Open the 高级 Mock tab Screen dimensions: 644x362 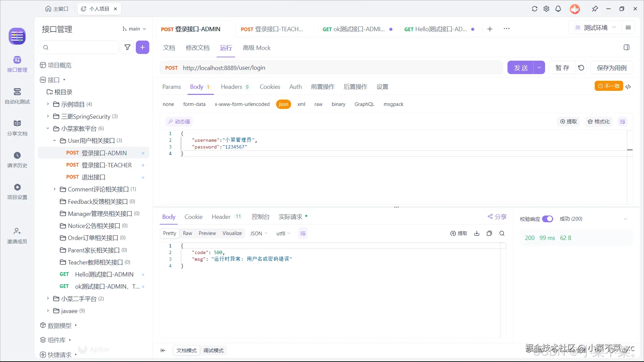[257, 48]
